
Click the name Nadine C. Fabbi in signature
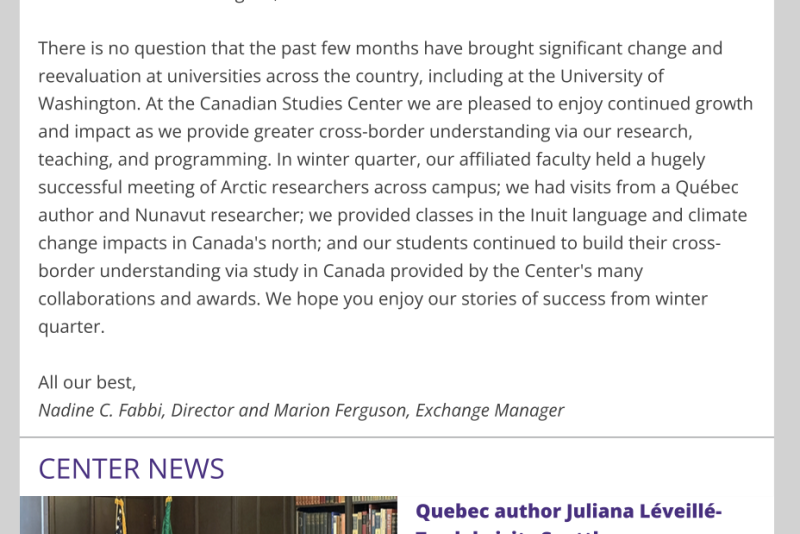(101, 410)
